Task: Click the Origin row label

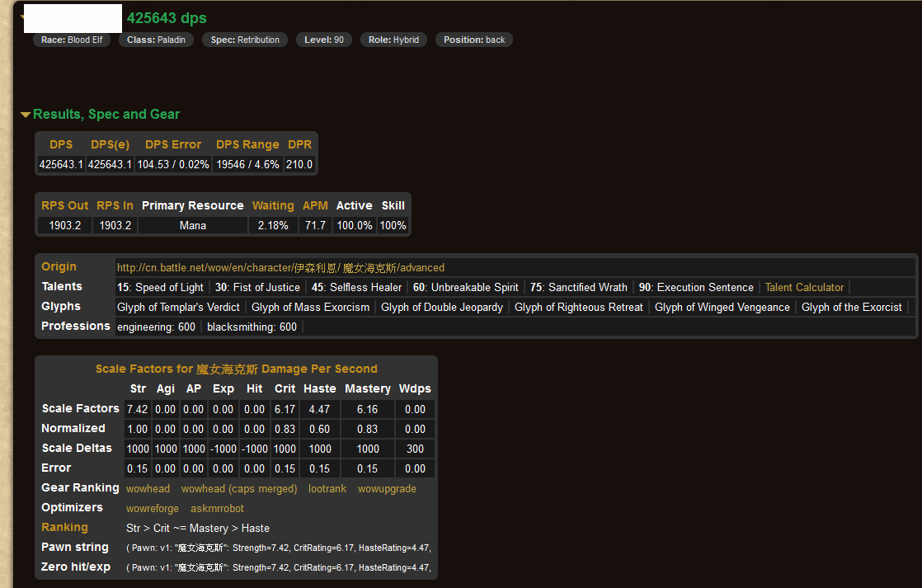Action: tap(59, 266)
